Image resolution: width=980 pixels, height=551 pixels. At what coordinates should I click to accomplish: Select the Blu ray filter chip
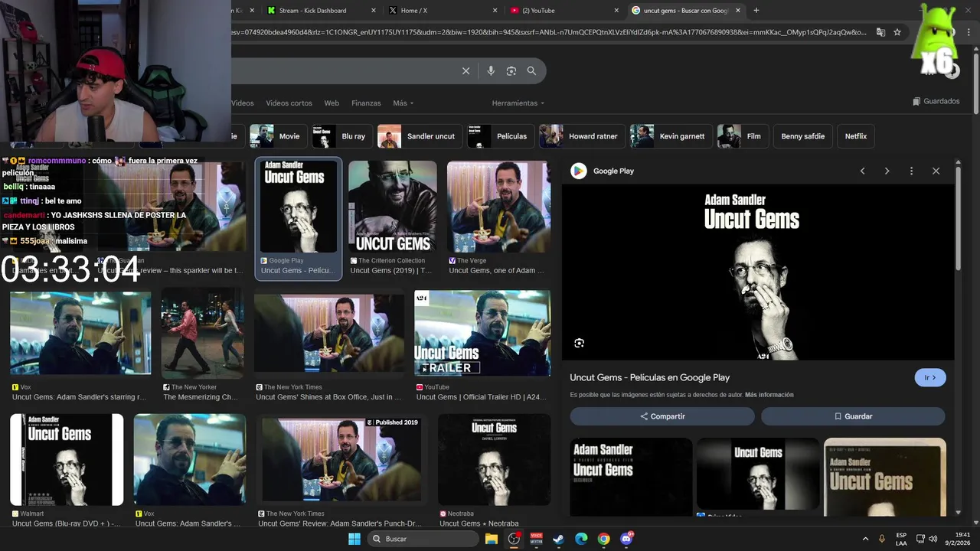342,136
